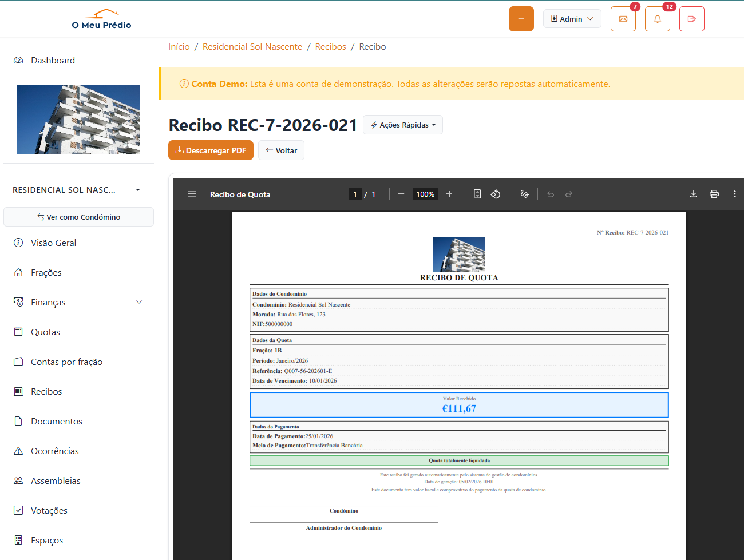Click the logout icon in header
The height and width of the screenshot is (560, 744).
691,19
